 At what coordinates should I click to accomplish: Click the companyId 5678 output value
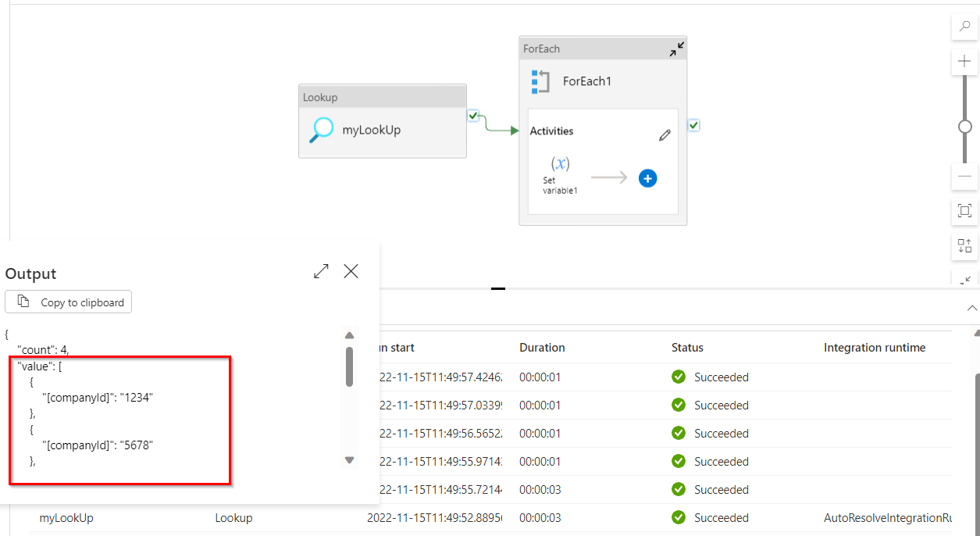pyautogui.click(x=137, y=445)
